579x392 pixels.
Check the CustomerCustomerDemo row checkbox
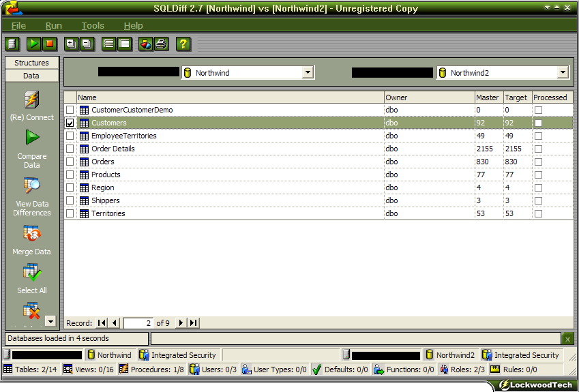70,110
